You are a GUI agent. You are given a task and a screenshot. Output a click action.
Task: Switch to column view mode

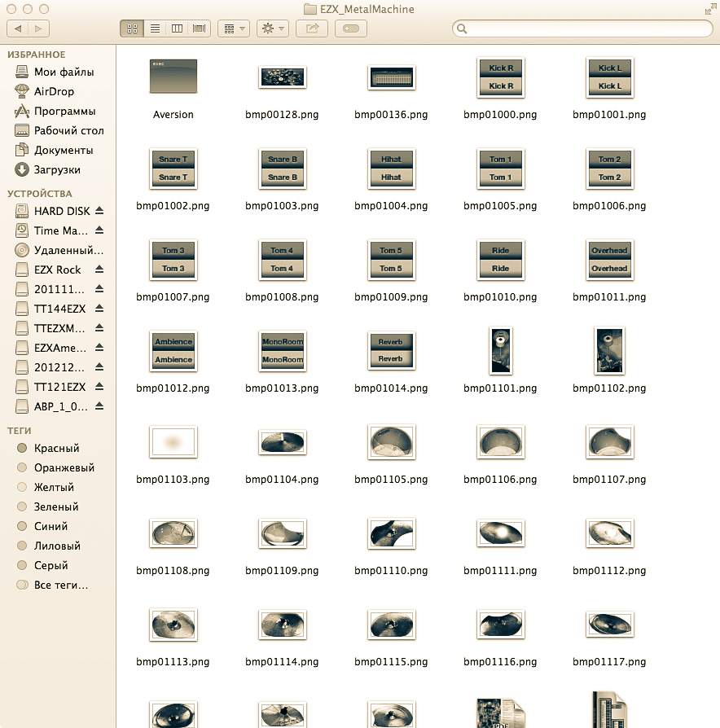(177, 29)
